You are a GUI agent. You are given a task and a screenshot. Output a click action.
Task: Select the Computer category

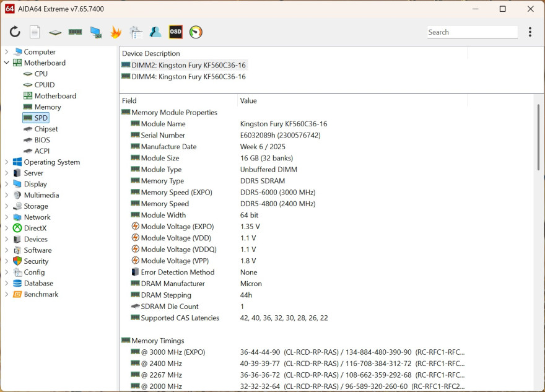coord(34,52)
